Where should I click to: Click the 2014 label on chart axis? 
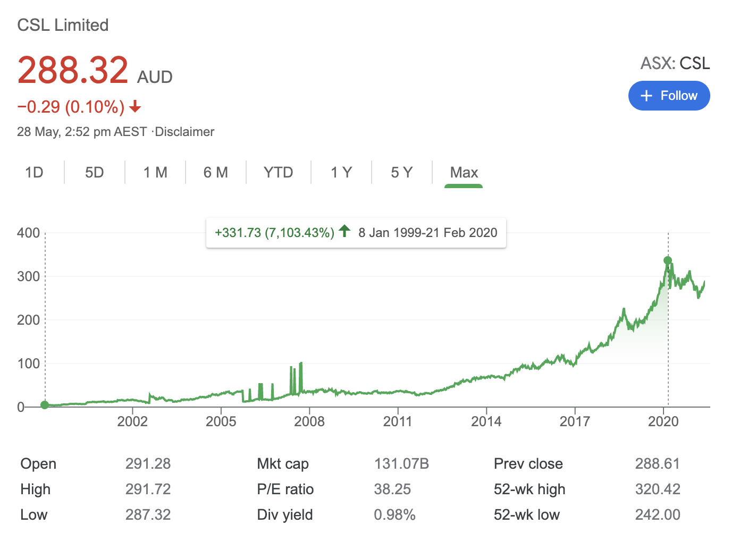pyautogui.click(x=486, y=421)
